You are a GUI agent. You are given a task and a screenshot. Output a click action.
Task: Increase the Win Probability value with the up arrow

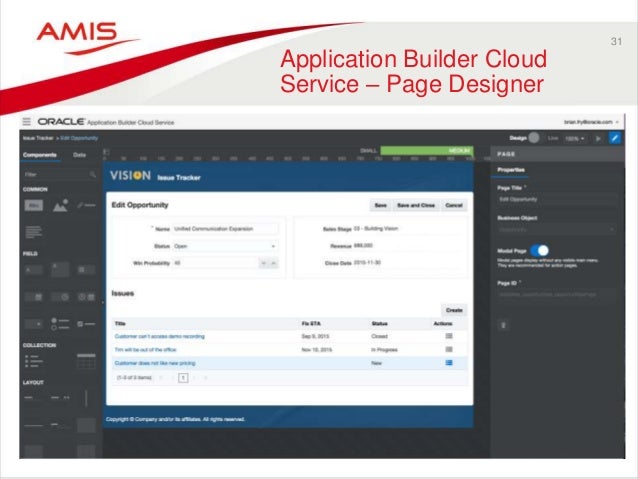[274, 263]
